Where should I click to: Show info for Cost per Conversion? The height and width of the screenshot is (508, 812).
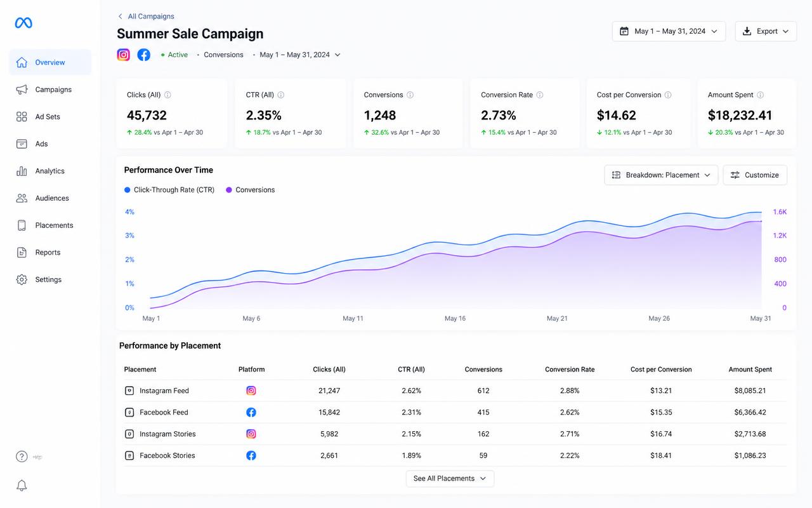click(x=668, y=95)
